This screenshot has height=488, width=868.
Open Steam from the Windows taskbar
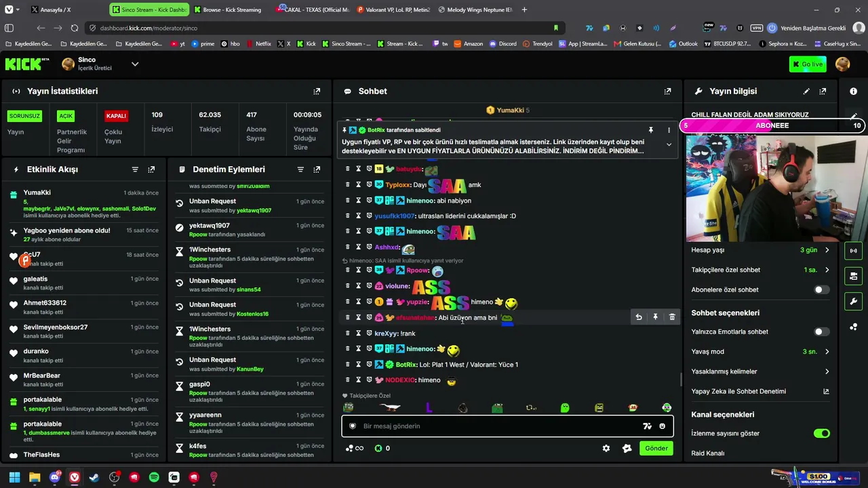coord(94,477)
